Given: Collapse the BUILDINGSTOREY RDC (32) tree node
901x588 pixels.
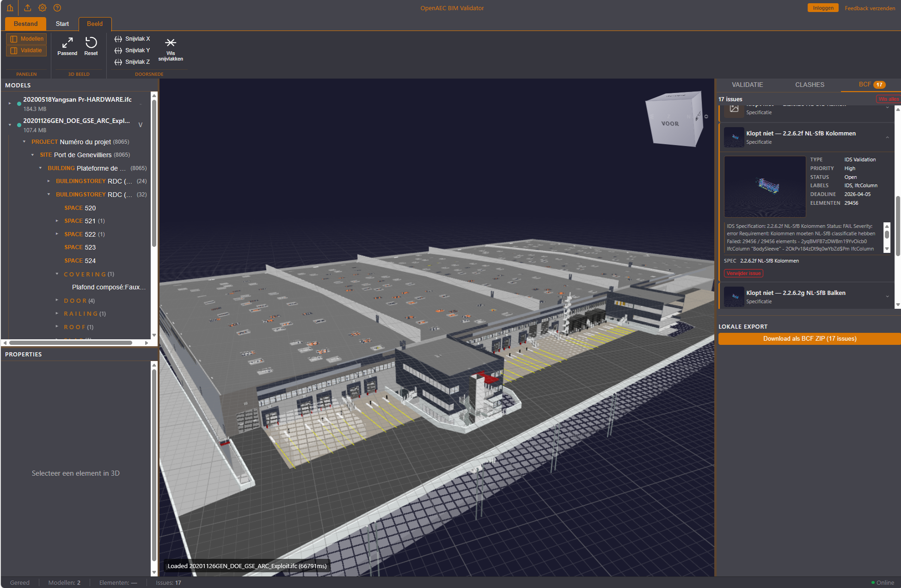Looking at the screenshot, I should coord(49,194).
